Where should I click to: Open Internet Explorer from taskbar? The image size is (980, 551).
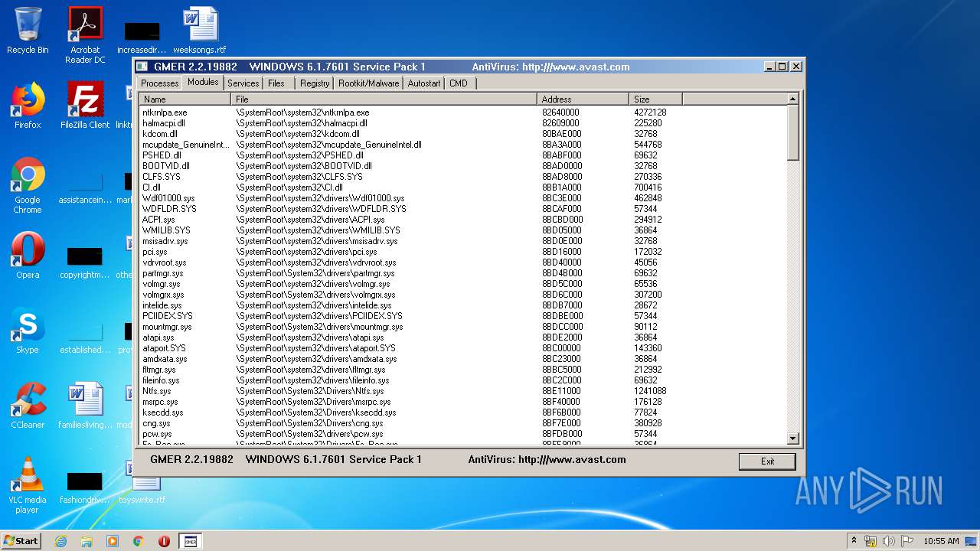[x=60, y=541]
